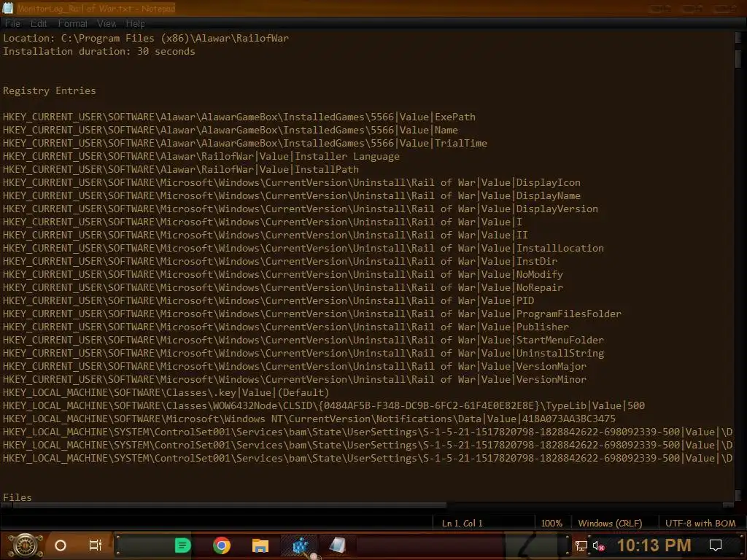Click the line ending in 'InstDir'

pos(280,262)
